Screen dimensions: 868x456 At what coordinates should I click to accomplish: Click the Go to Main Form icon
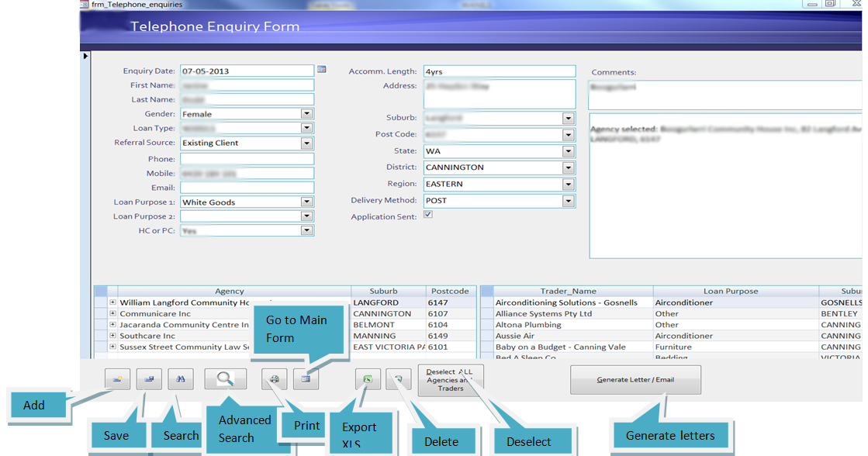(x=305, y=379)
